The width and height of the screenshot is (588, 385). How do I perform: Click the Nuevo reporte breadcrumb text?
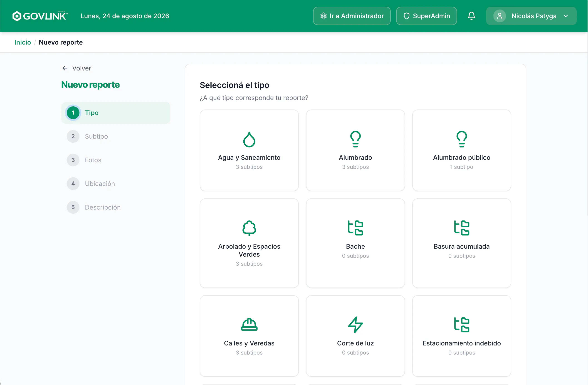click(x=61, y=42)
